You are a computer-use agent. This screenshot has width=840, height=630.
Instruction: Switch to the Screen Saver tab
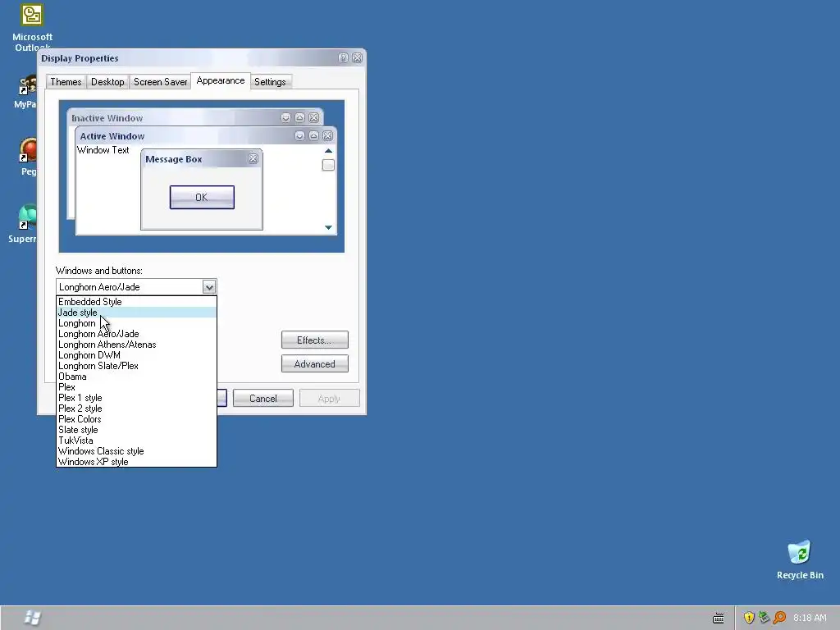pos(160,82)
